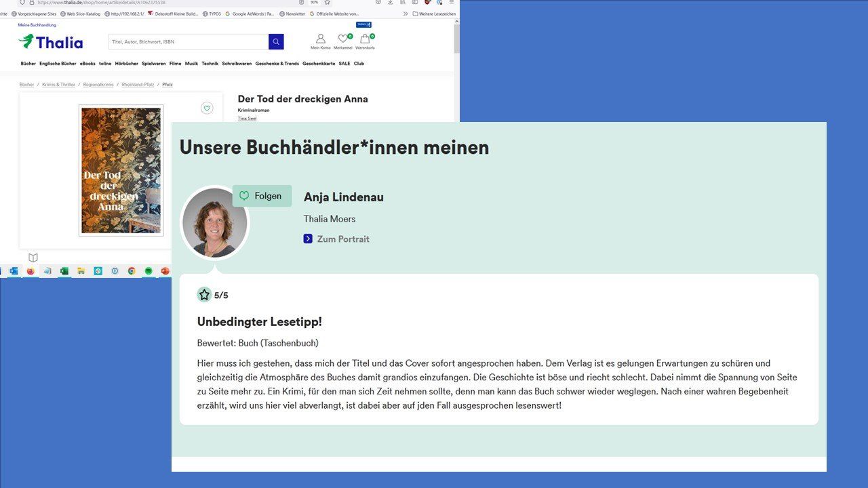Go to Krimis & Thriller breadcrumb
The width and height of the screenshot is (868, 488).
[58, 85]
